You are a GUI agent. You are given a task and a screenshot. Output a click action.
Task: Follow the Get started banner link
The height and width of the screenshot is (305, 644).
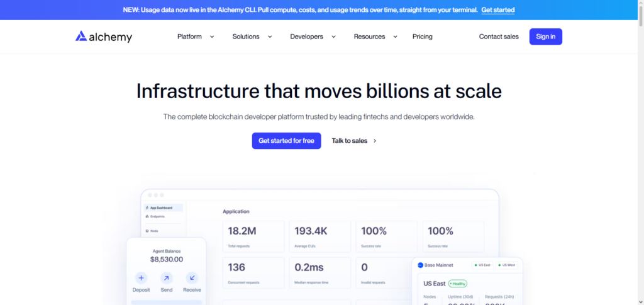click(498, 10)
